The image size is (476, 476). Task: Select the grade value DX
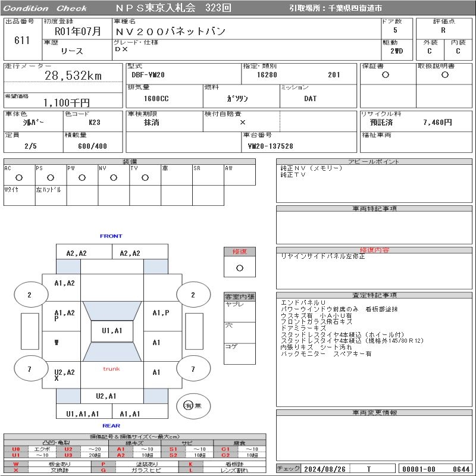(x=121, y=49)
